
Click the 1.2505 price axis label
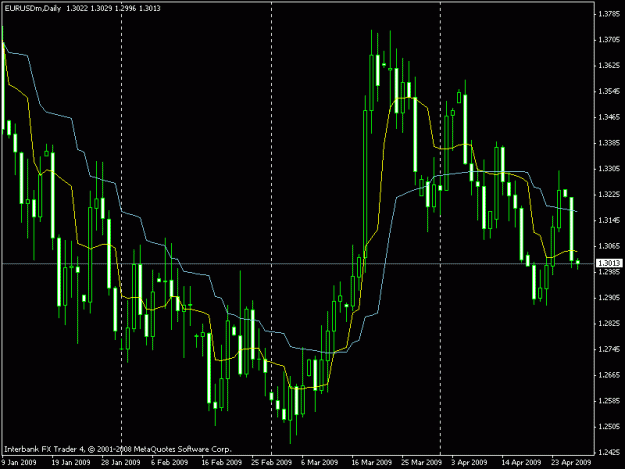tap(609, 426)
